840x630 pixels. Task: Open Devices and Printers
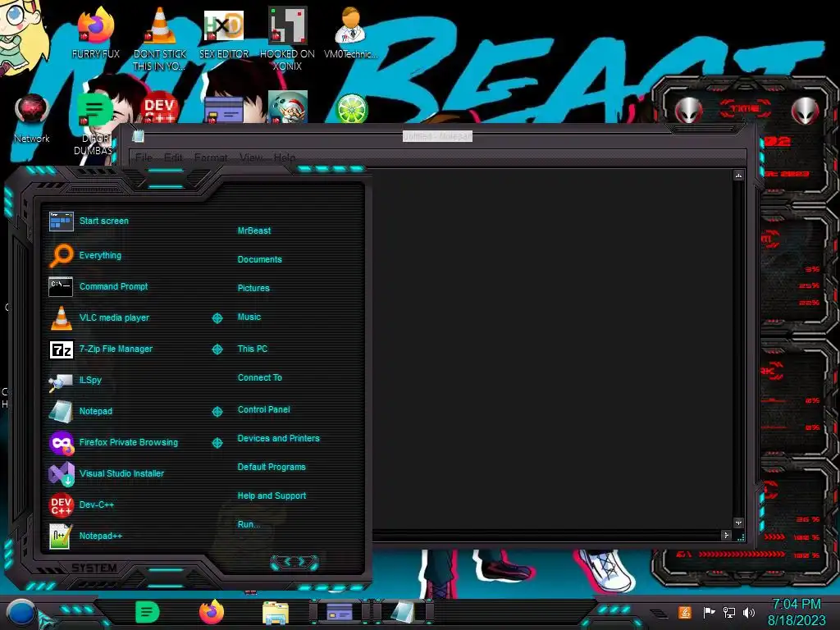click(279, 438)
